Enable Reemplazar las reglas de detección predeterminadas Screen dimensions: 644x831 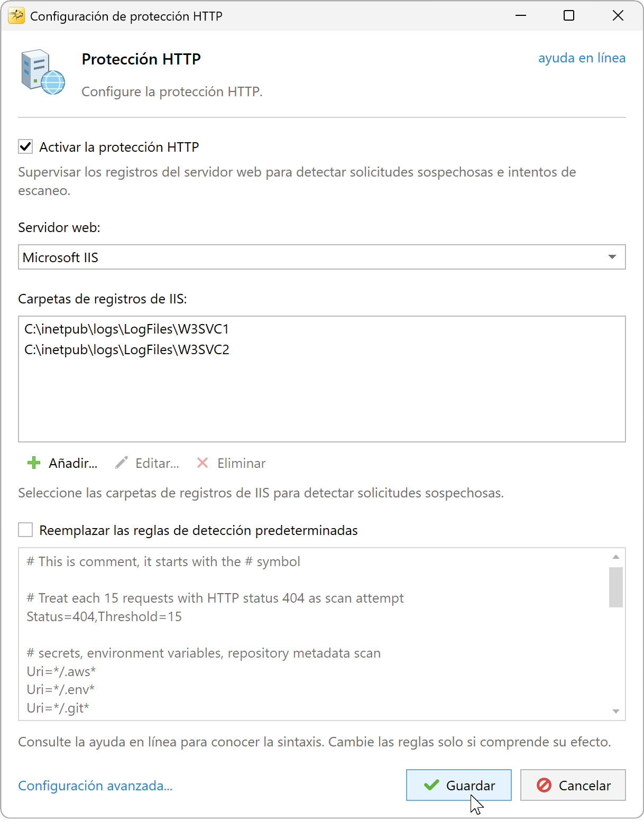[25, 530]
